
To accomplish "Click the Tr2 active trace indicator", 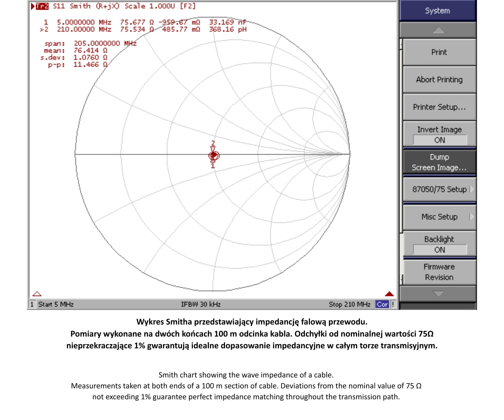I will coord(42,6).
